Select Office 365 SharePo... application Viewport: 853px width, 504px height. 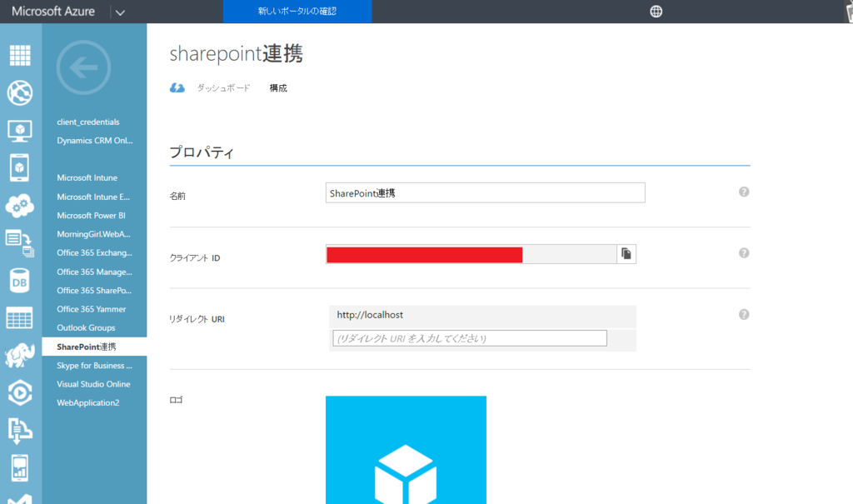tap(94, 291)
